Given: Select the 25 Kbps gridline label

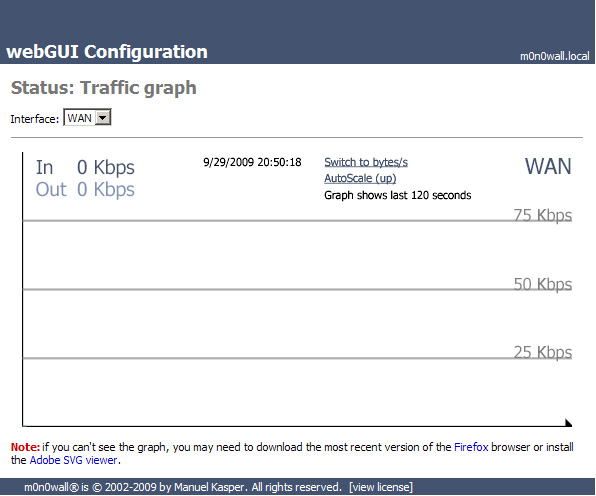Looking at the screenshot, I should 542,352.
